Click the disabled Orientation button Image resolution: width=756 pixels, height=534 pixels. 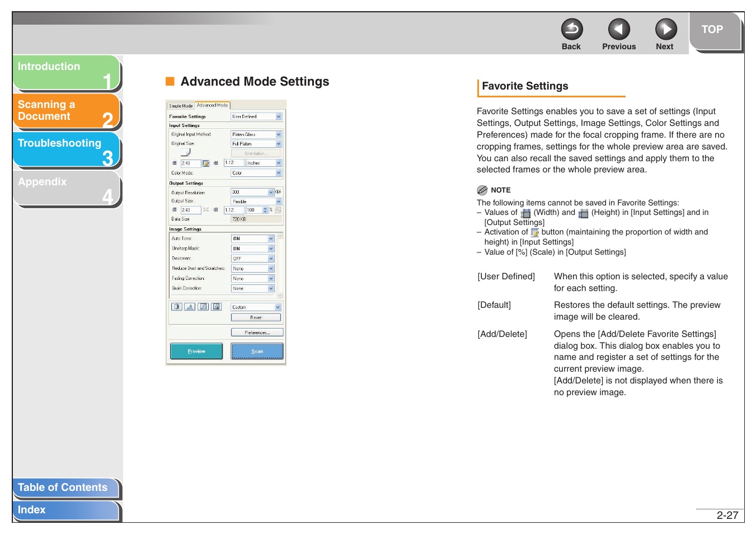tap(256, 153)
